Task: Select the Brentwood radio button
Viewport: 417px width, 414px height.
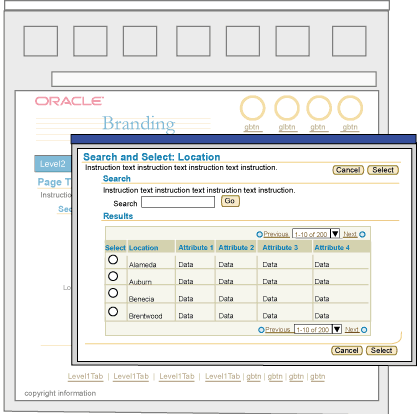Action: [x=113, y=312]
